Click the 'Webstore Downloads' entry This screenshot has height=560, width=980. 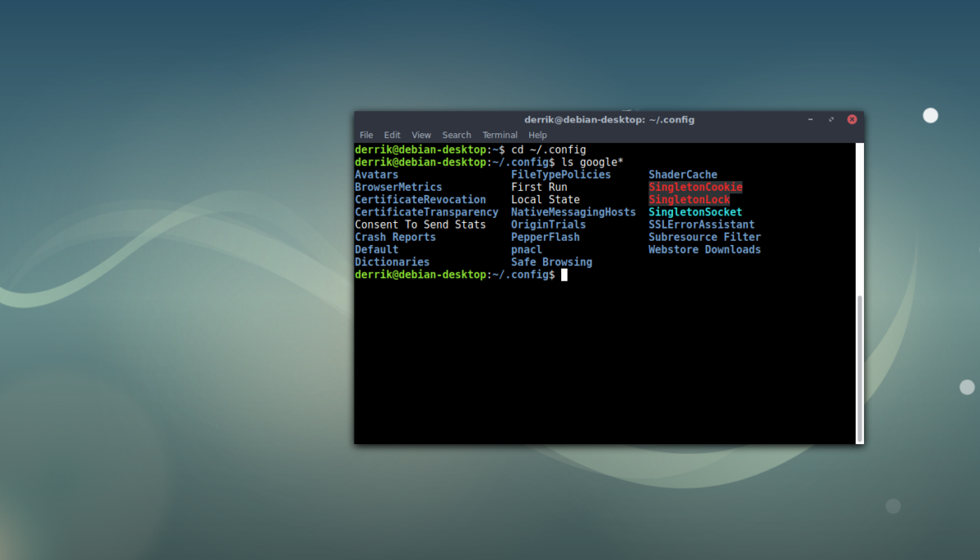705,250
